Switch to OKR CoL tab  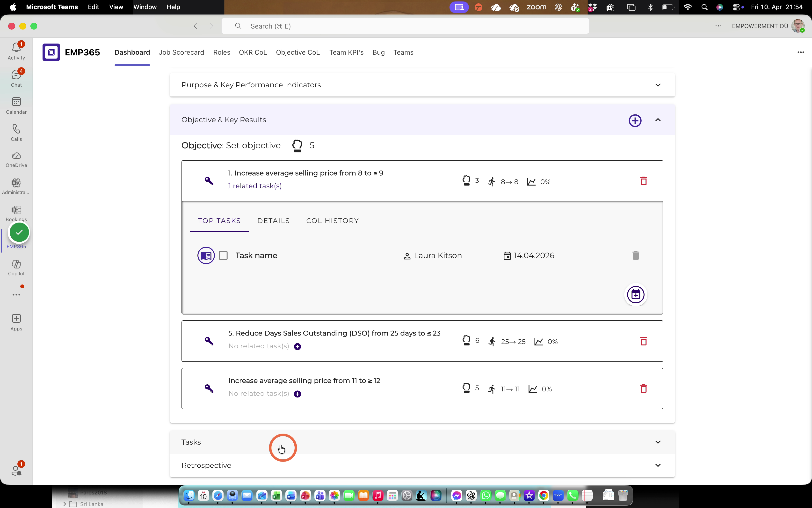253,52
